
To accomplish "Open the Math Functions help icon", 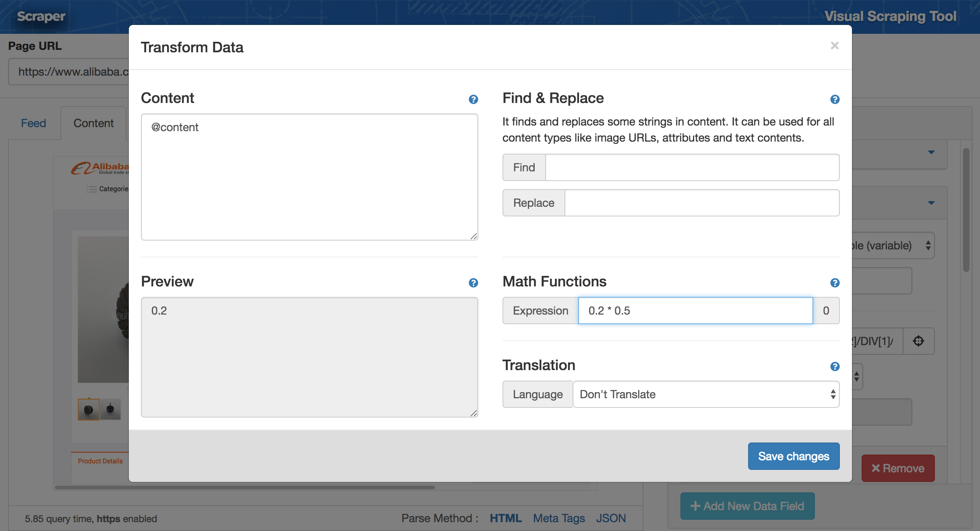I will pos(835,283).
